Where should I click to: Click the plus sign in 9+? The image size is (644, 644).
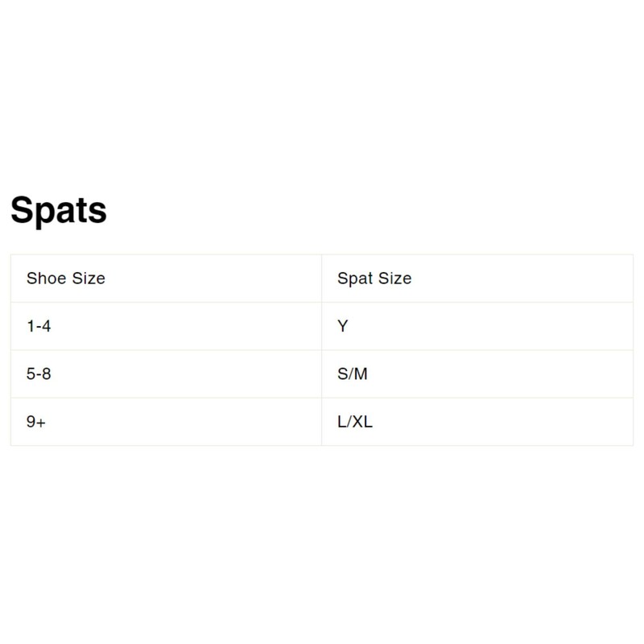[40, 422]
